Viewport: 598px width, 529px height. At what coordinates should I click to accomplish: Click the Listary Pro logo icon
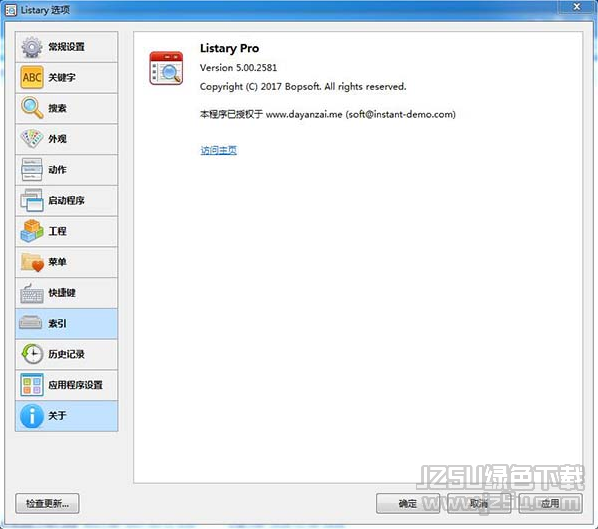pyautogui.click(x=166, y=68)
